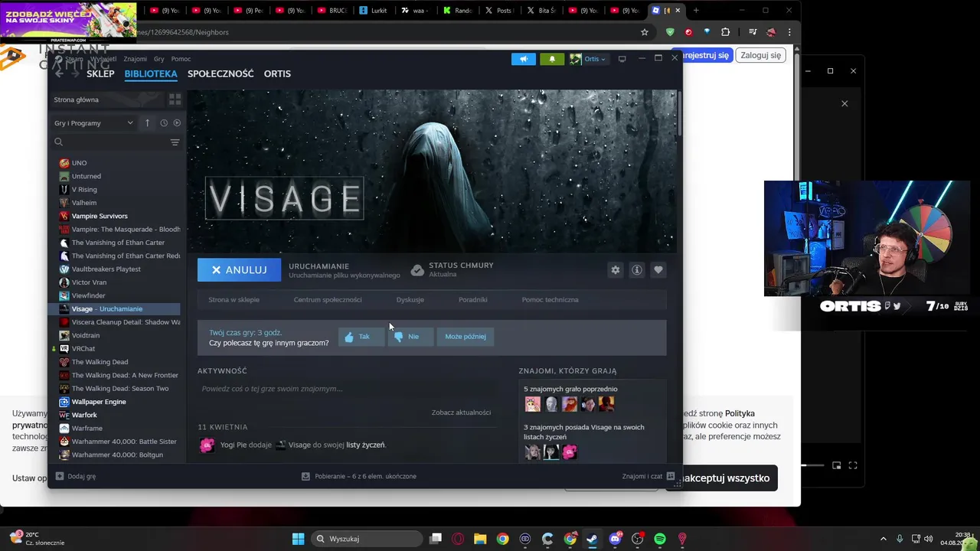The image size is (980, 551).
Task: Click activity comment input field
Action: point(346,389)
